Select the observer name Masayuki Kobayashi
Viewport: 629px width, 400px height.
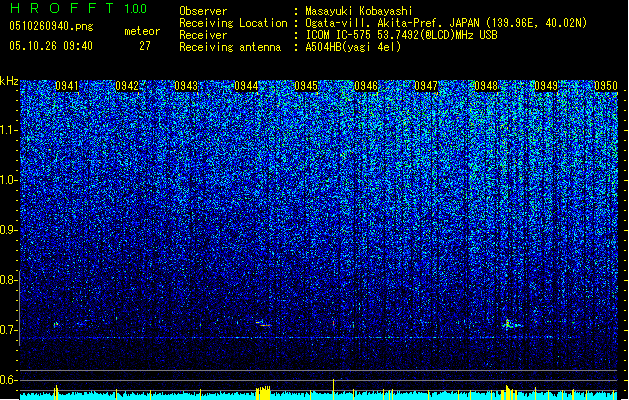click(x=359, y=11)
